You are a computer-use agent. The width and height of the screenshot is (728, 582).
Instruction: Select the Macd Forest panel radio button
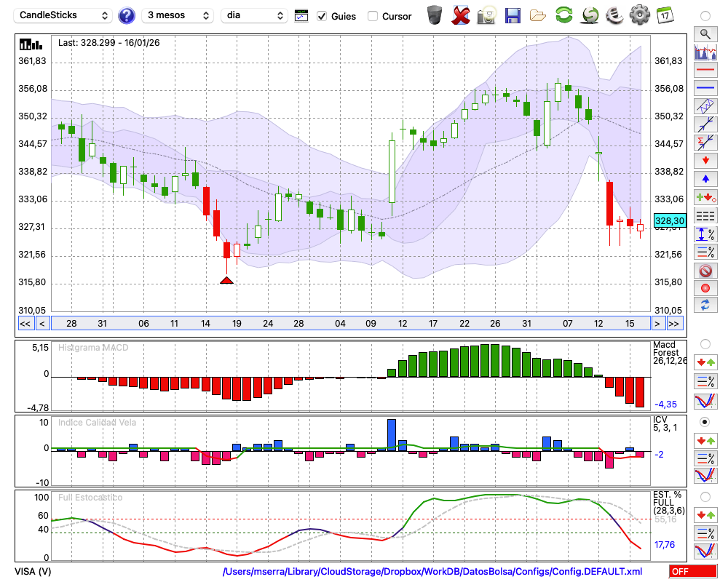705,343
